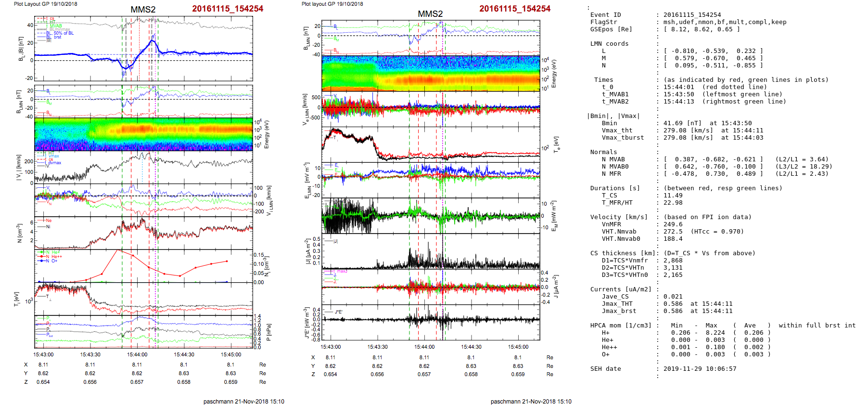Click the paschmann footer under left plot

[x=243, y=401]
